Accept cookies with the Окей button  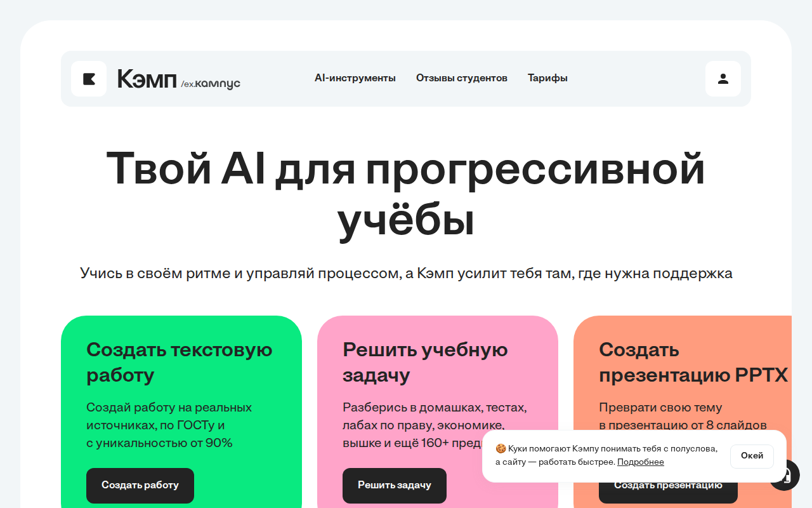point(752,456)
